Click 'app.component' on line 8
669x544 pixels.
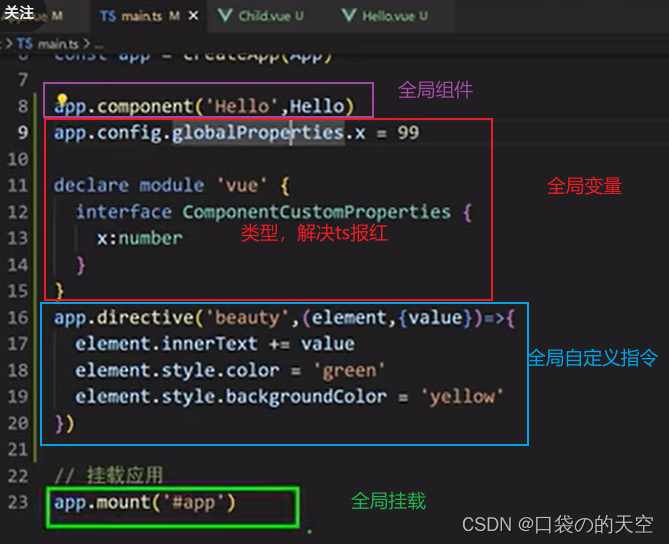[x=124, y=106]
